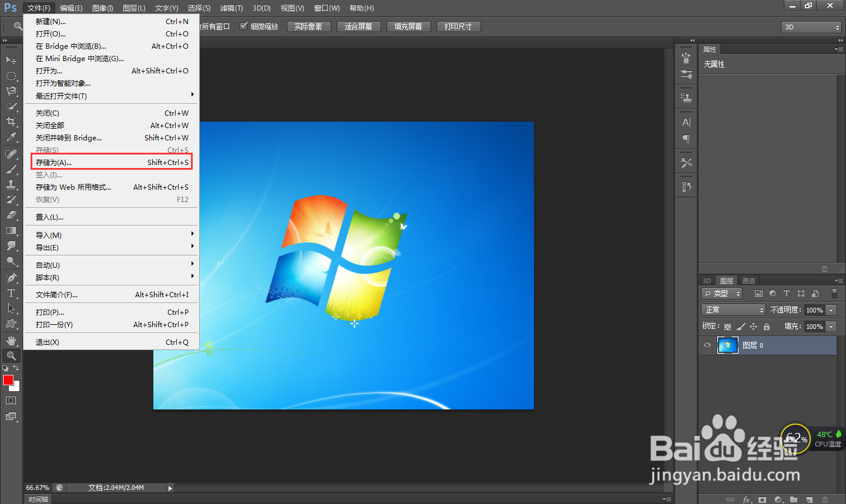Choose 存储为(A)... from File menu
The height and width of the screenshot is (504, 846).
112,163
